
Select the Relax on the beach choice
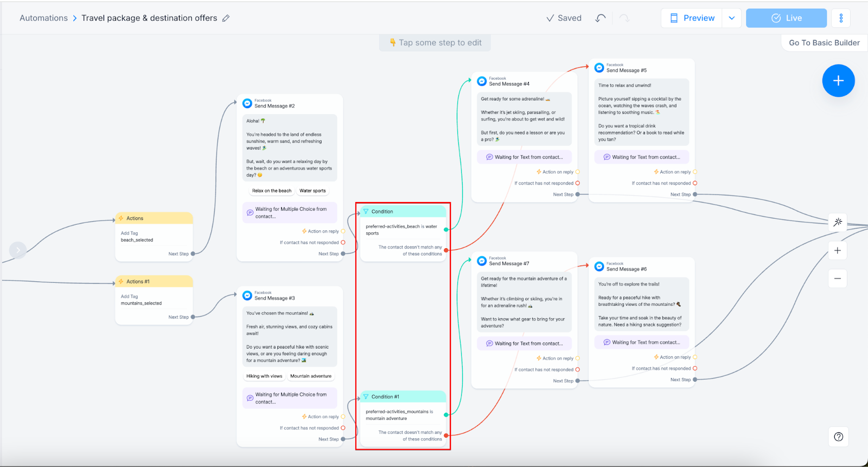(x=271, y=191)
